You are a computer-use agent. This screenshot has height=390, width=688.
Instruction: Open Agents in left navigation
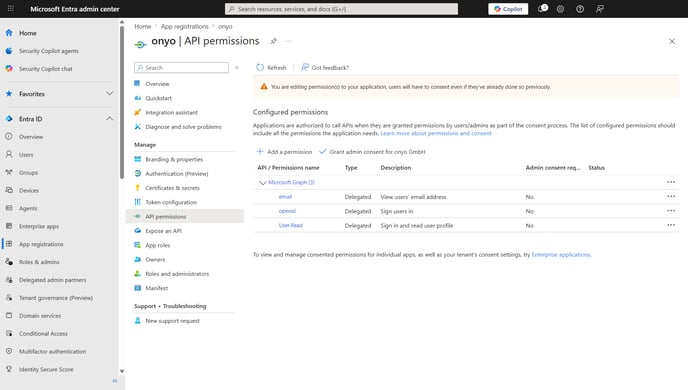coord(28,208)
